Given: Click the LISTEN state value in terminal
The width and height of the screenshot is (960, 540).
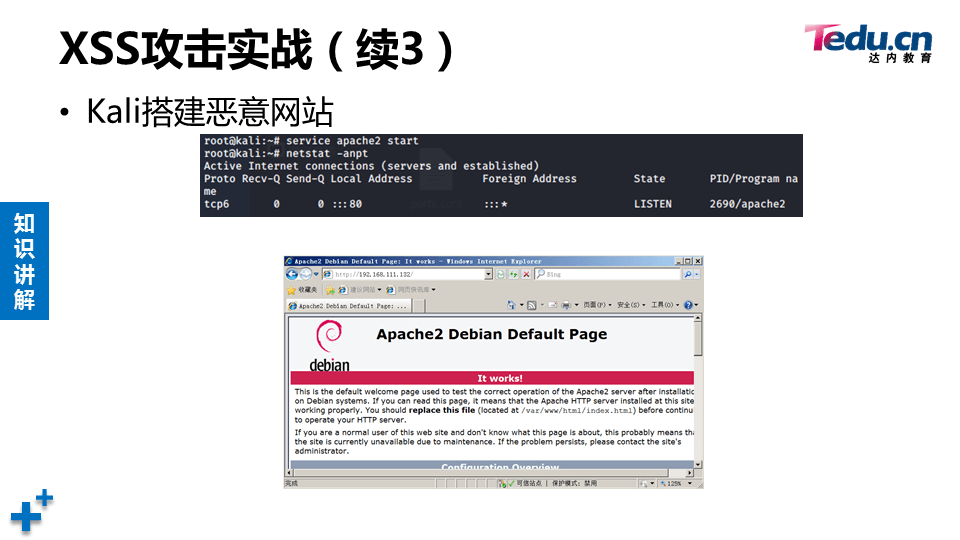Looking at the screenshot, I should pos(653,204).
